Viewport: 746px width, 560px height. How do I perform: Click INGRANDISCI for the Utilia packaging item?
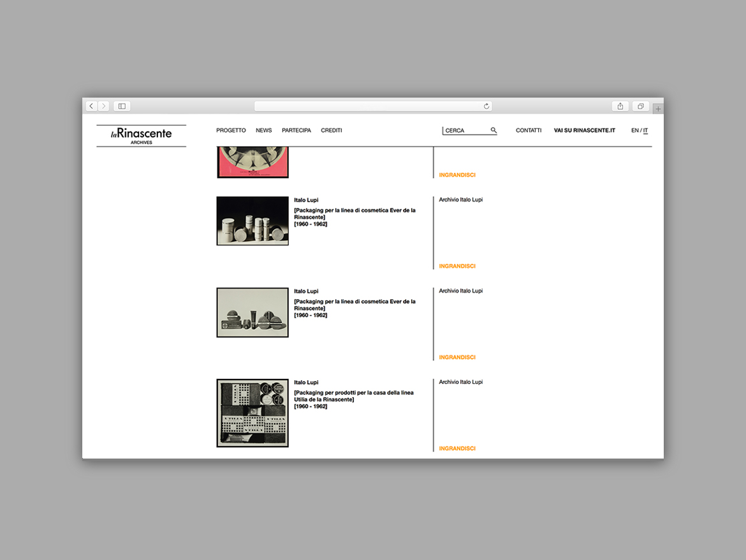(457, 448)
